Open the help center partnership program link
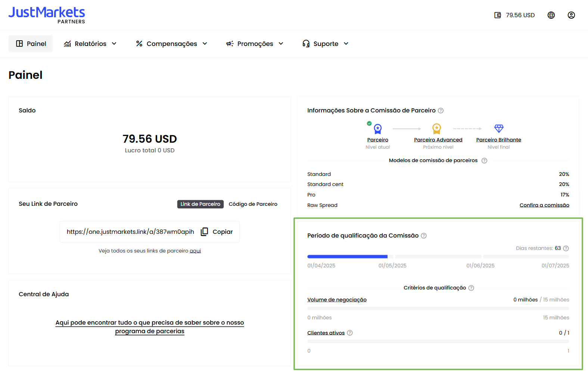 pyautogui.click(x=150, y=327)
